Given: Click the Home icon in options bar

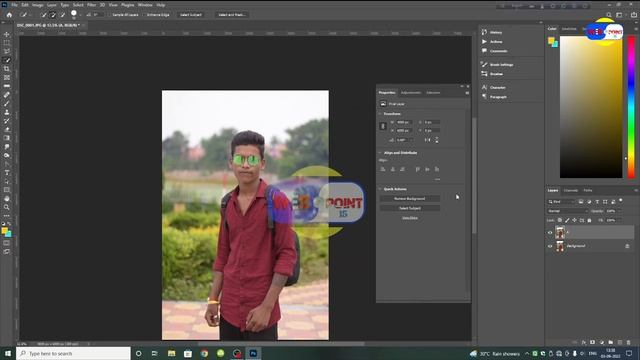Looking at the screenshot, I should [9, 15].
